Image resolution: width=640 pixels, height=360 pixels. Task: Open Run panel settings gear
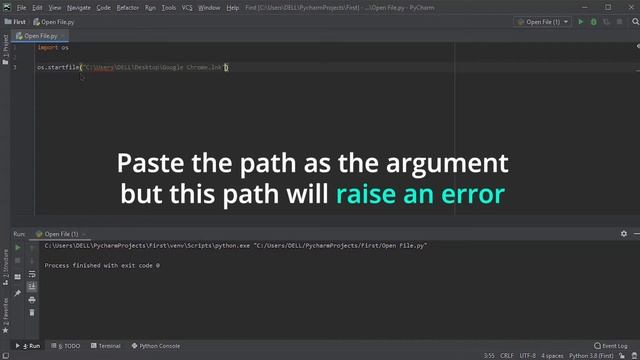point(624,233)
